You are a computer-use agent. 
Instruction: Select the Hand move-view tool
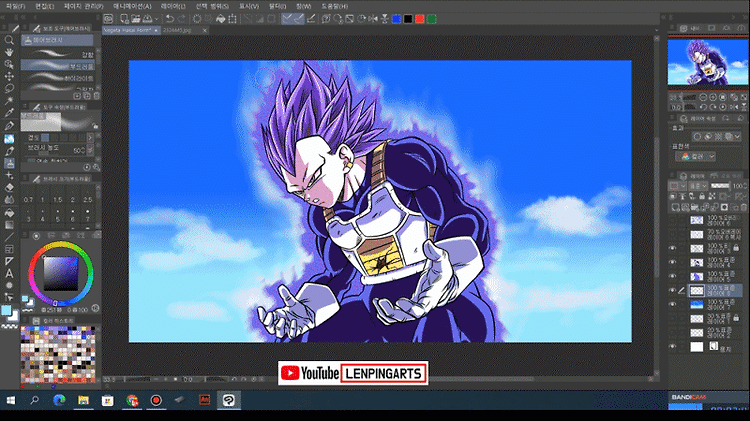click(9, 52)
